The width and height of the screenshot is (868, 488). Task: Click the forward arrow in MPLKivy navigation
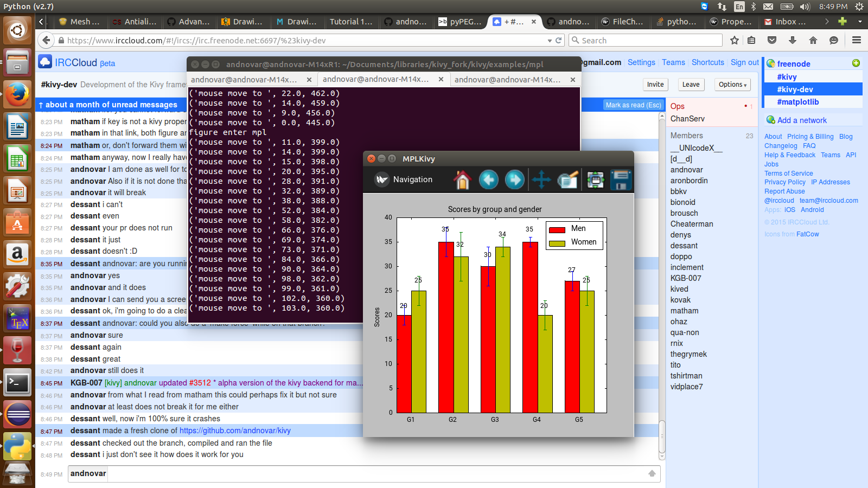pyautogui.click(x=515, y=179)
